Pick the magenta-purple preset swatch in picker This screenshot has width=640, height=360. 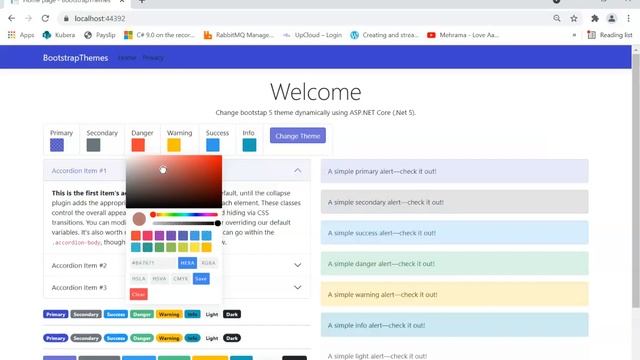click(x=159, y=235)
